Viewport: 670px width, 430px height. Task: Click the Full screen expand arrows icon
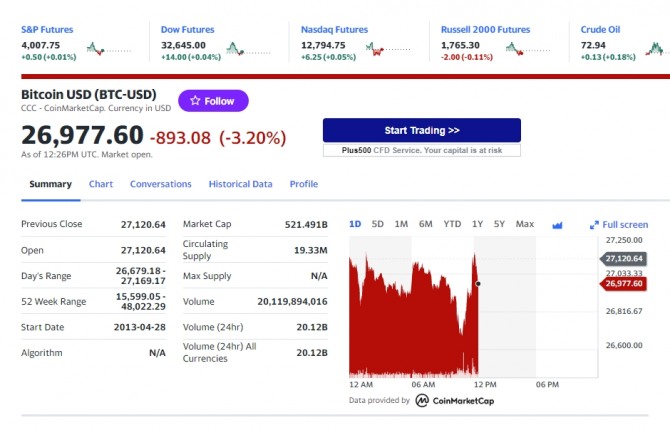594,225
